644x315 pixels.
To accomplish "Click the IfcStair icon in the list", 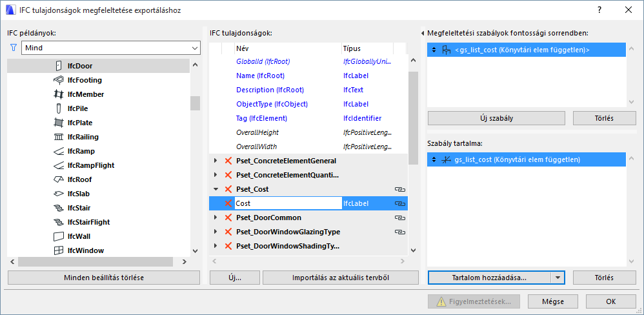I will [x=58, y=208].
